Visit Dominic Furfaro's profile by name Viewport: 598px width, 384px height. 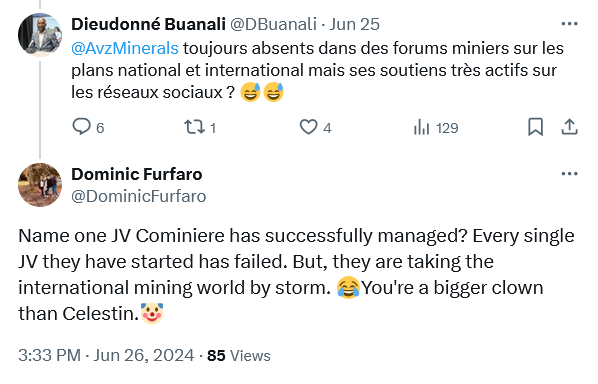[137, 174]
